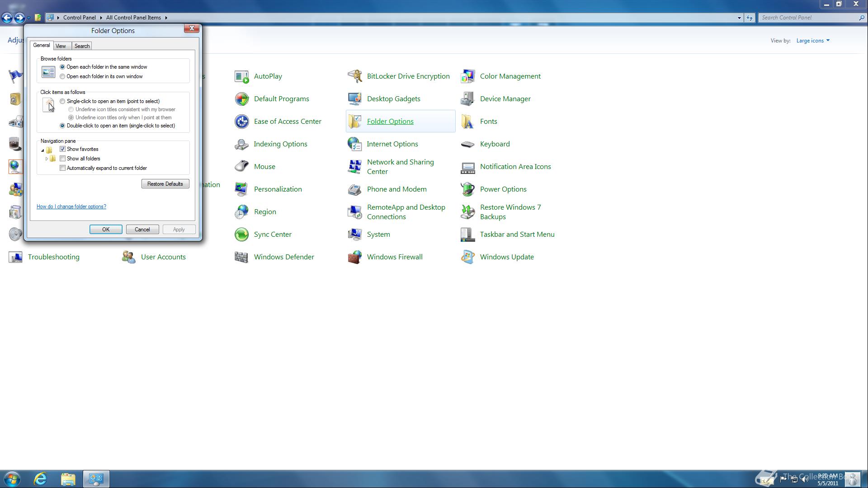Expand the arrow after Control Panel breadcrumb
Image resolution: width=868 pixels, height=488 pixels.
tap(101, 18)
